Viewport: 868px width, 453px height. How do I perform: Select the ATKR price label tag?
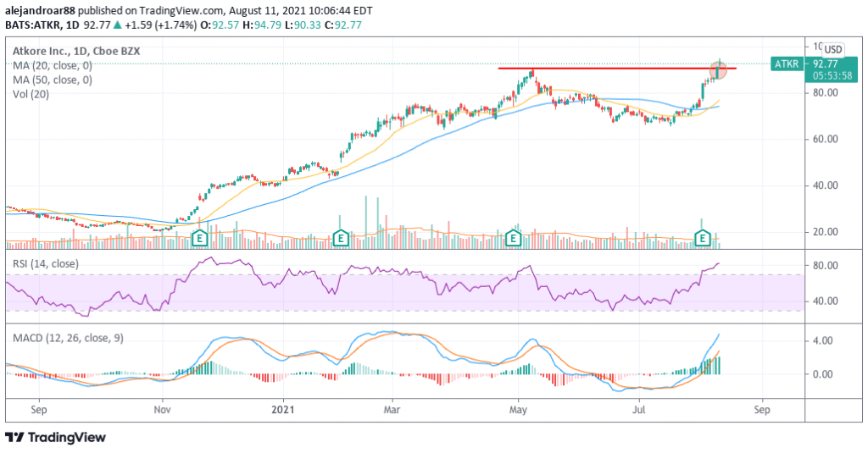coord(786,64)
